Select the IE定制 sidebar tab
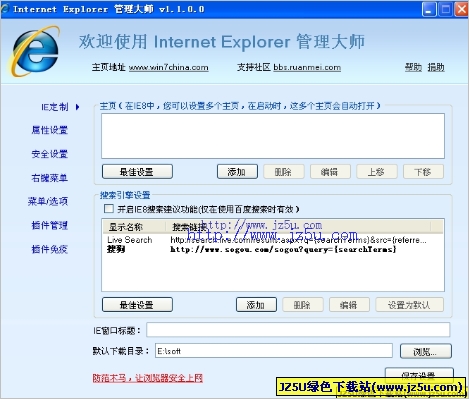This screenshot has width=469, height=399. (54, 107)
